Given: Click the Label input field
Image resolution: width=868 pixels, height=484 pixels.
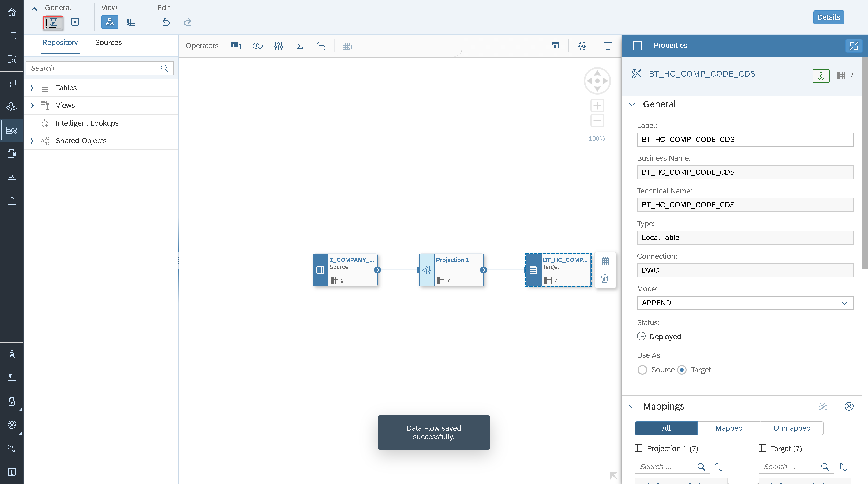Looking at the screenshot, I should (x=745, y=140).
